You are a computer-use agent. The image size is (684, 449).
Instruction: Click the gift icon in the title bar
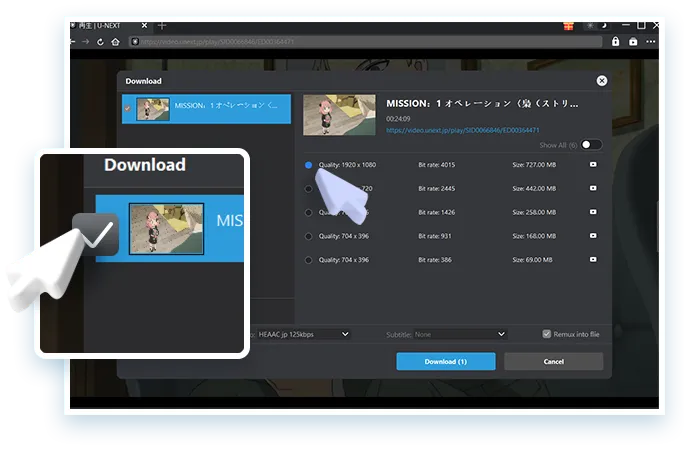568,26
